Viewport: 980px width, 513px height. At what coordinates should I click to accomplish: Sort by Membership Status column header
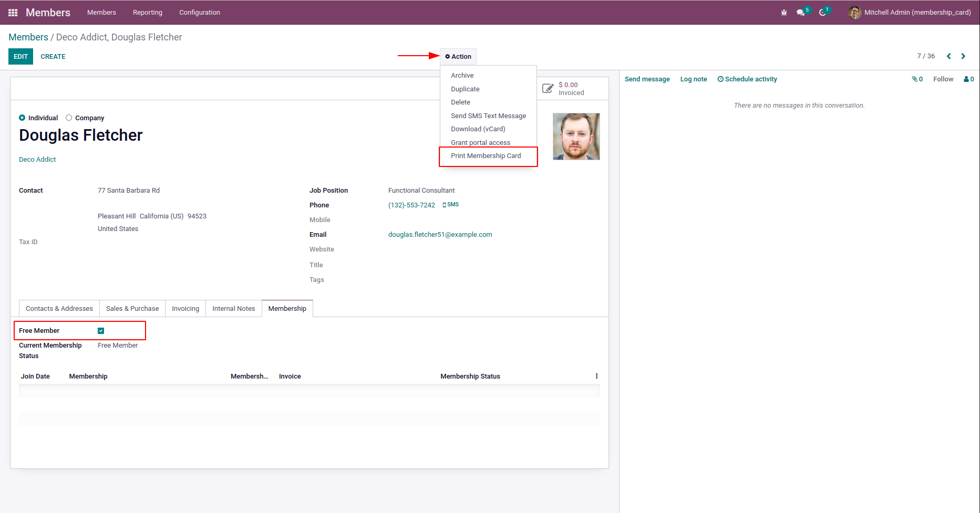click(470, 376)
